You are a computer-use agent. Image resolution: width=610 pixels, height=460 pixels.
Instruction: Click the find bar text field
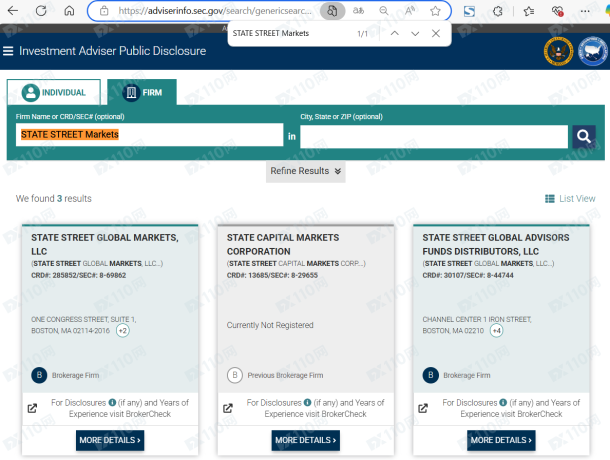291,33
